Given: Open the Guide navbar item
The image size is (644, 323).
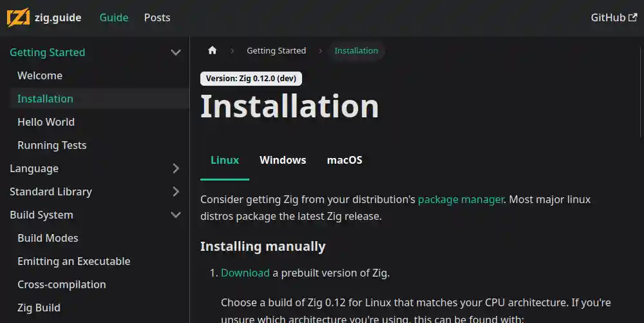Looking at the screenshot, I should (x=114, y=17).
